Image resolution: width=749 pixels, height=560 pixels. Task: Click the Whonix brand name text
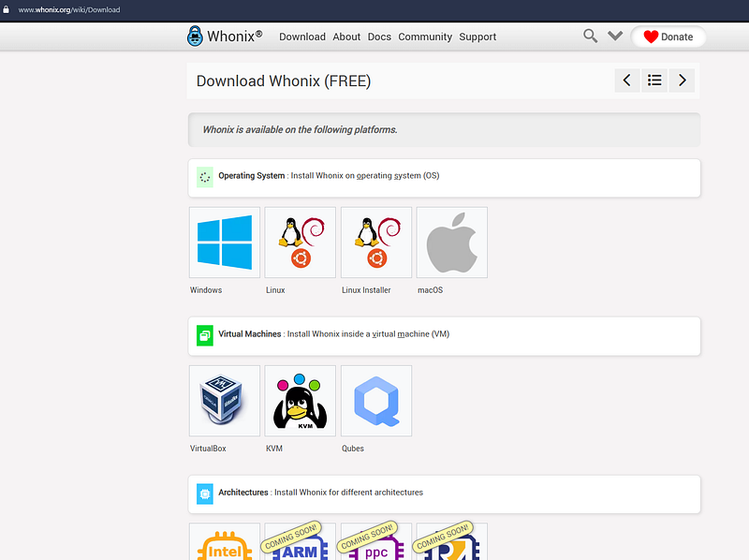(235, 37)
